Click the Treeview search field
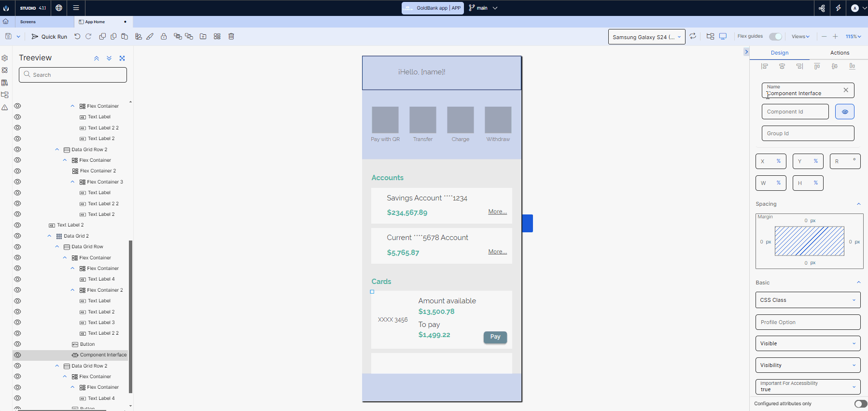 (x=73, y=75)
